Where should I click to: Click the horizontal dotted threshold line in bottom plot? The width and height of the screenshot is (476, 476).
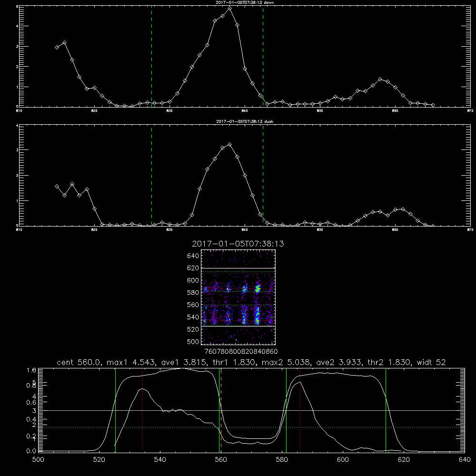click(x=251, y=427)
